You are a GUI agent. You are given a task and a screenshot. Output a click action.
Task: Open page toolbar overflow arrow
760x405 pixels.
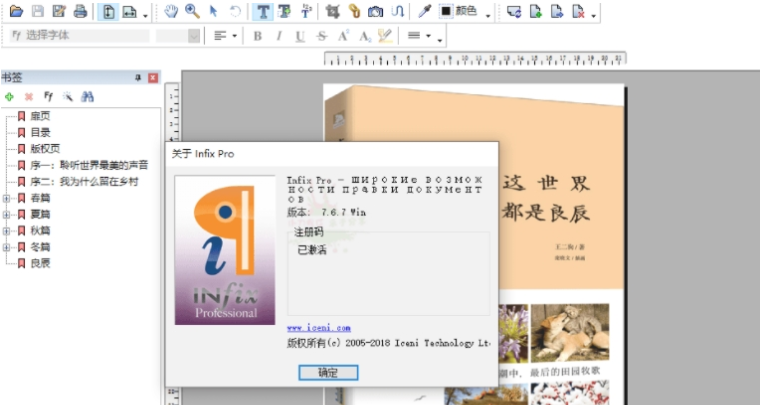pyautogui.click(x=594, y=16)
